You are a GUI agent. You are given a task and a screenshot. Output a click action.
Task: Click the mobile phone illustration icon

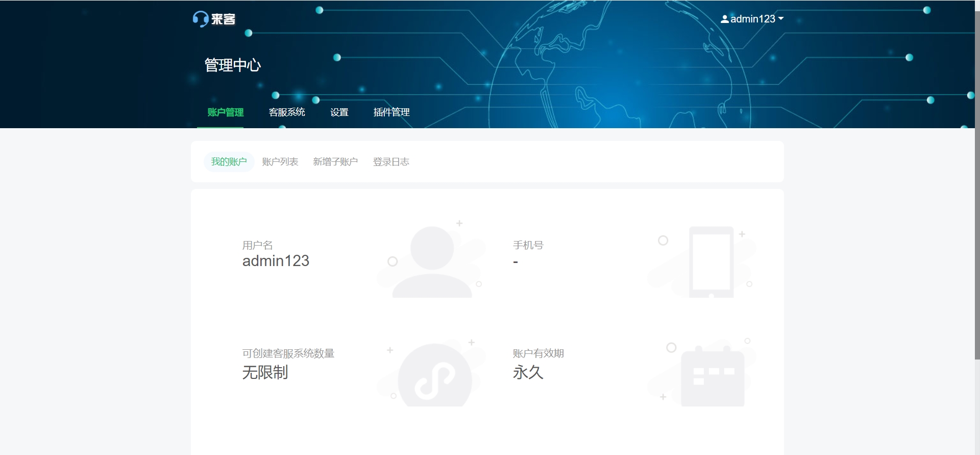pyautogui.click(x=711, y=261)
